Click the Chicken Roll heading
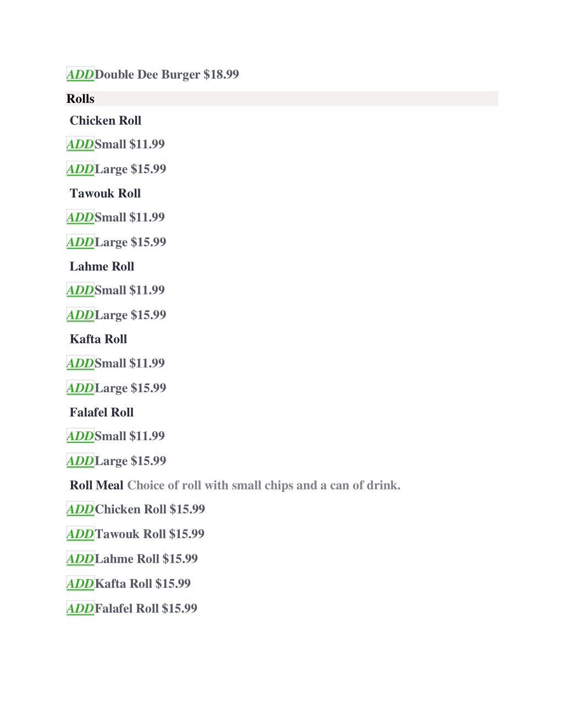The image size is (563, 728). [106, 120]
